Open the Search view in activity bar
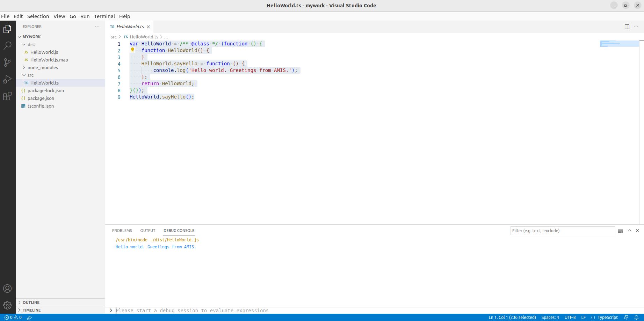 (x=7, y=46)
